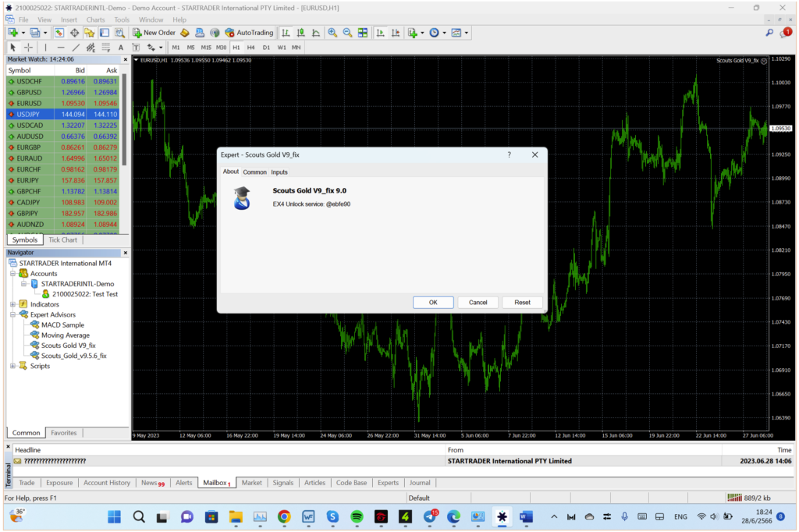Open the Charts menu

[95, 20]
